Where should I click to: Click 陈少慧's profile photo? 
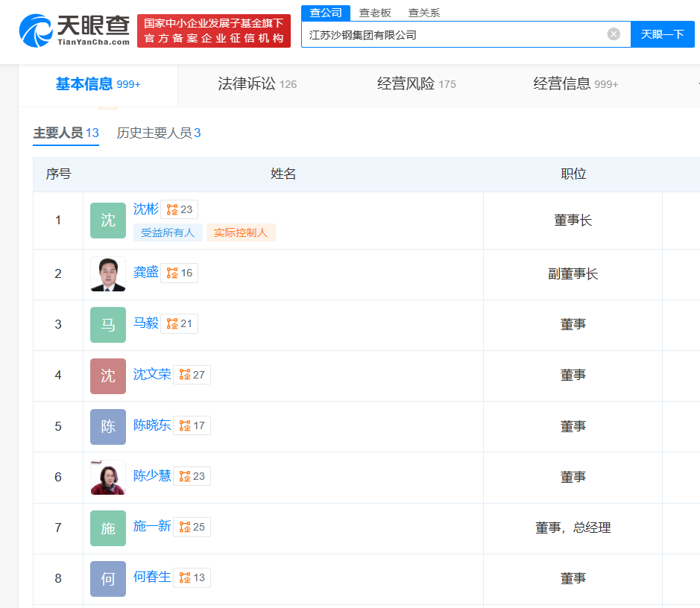107,477
